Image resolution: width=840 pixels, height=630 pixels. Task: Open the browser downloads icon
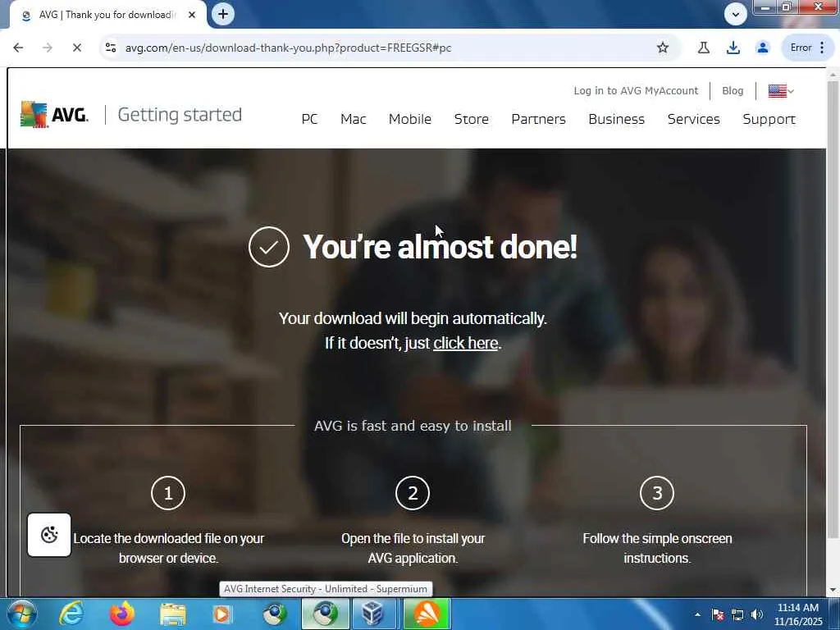click(733, 48)
